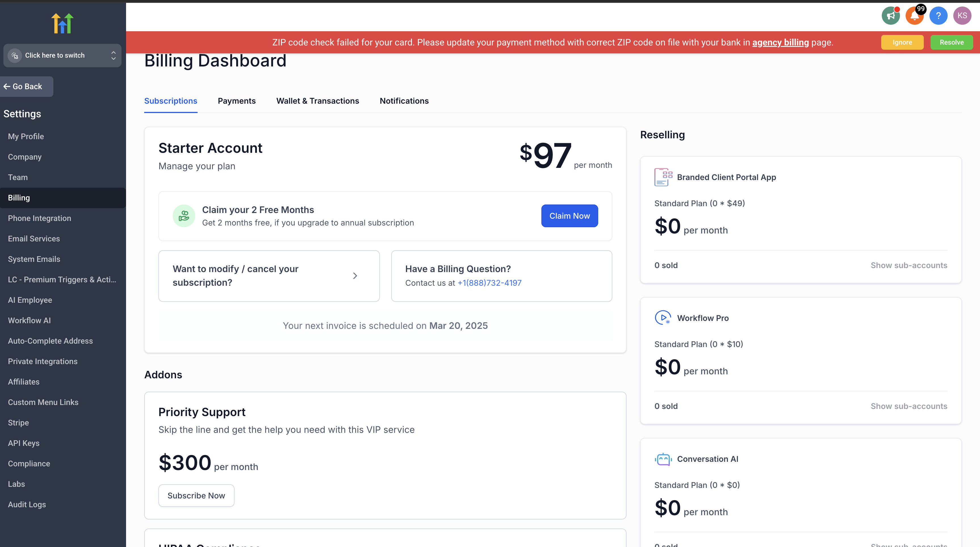The height and width of the screenshot is (547, 980).
Task: Expand the modify or cancel subscription chevron
Action: point(355,275)
